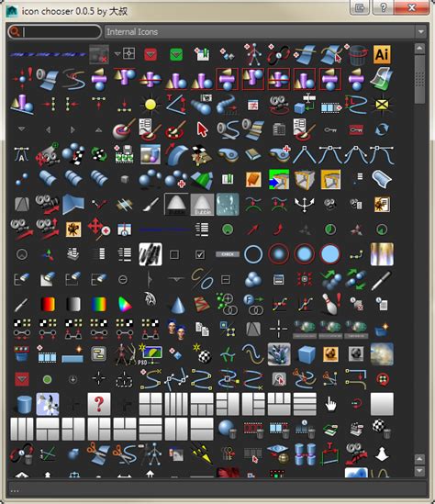Select the dropdown arrow with grid box icon
The height and width of the screenshot is (504, 435).
pyautogui.click(x=126, y=53)
